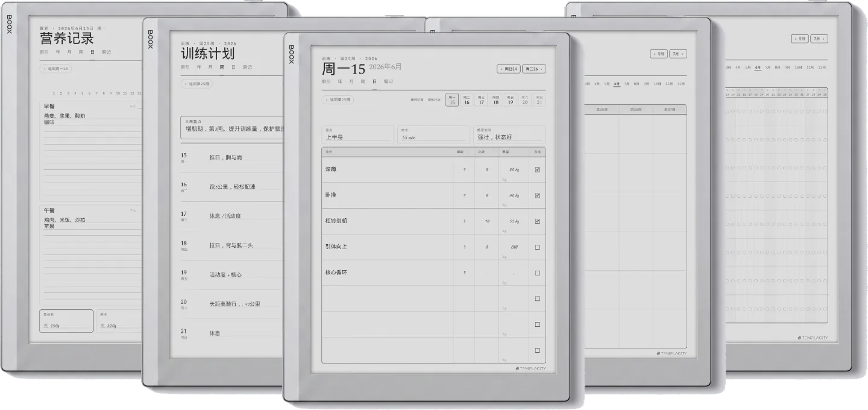Go to next day 周二16

(x=534, y=69)
